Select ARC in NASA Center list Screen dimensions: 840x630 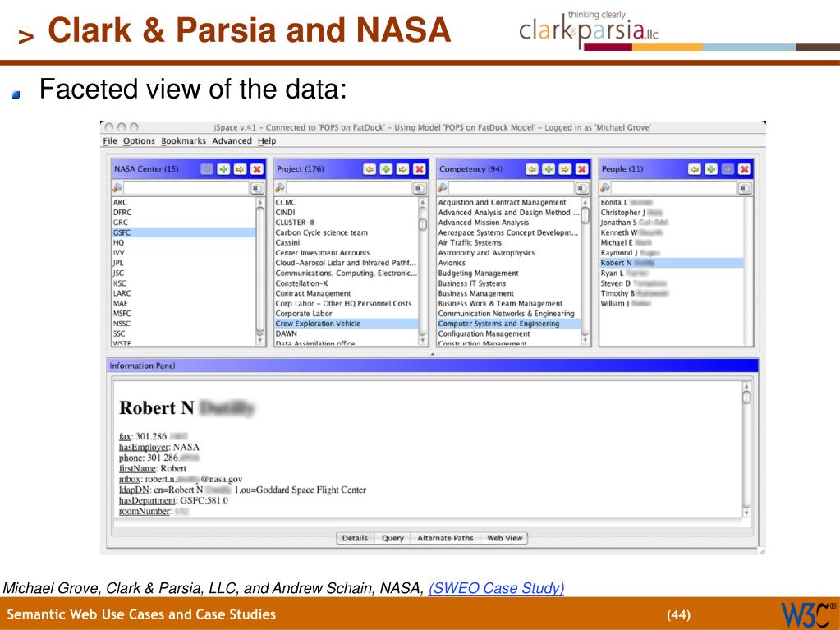tap(184, 202)
